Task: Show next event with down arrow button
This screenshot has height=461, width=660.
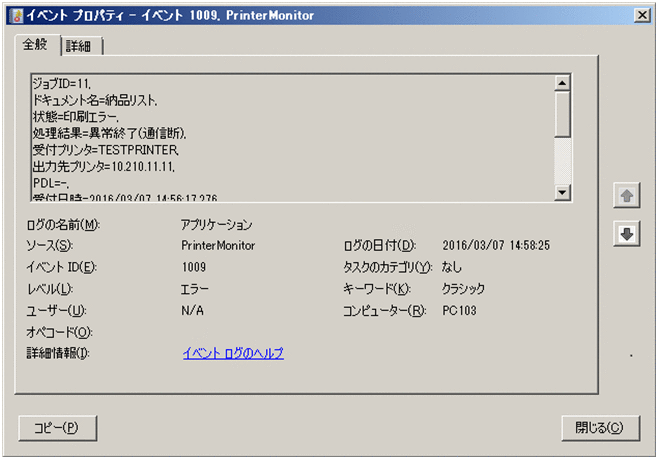Action: tap(626, 234)
